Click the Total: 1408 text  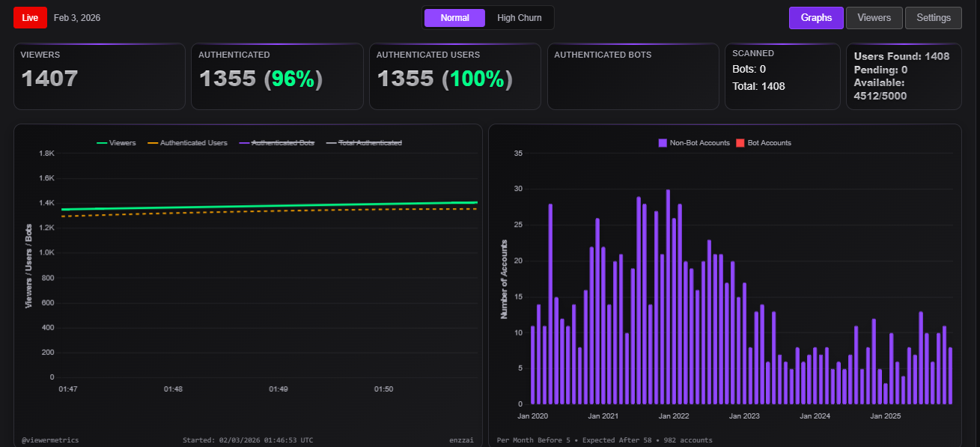(x=758, y=86)
